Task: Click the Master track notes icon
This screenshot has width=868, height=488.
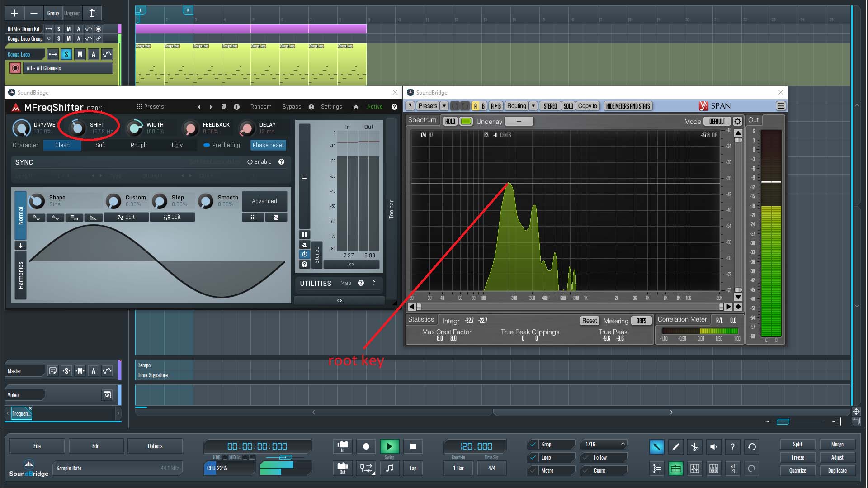Action: pos(53,371)
